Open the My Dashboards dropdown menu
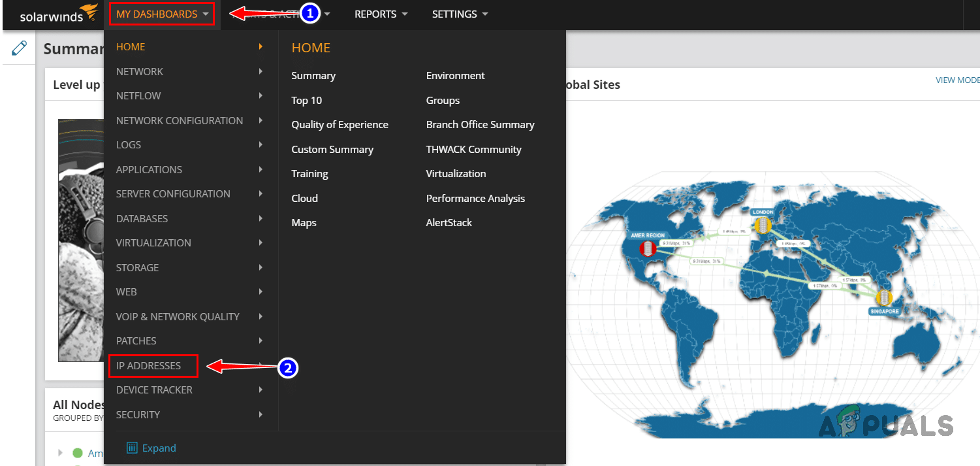The height and width of the screenshot is (466, 980). [x=161, y=14]
